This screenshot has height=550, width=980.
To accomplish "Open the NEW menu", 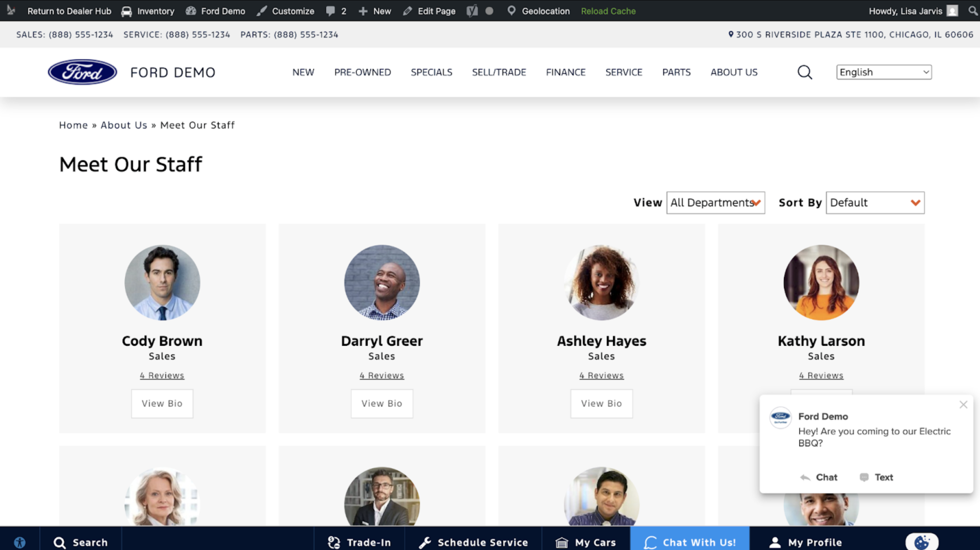I will coord(303,72).
